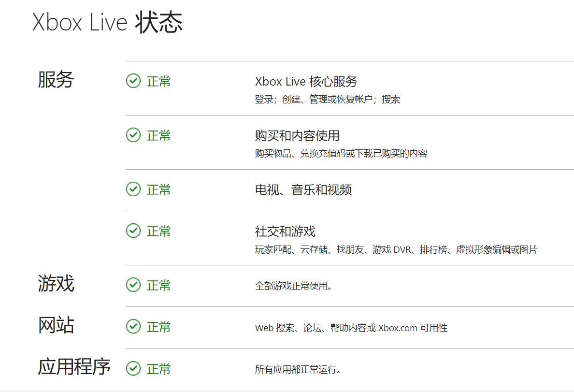The height and width of the screenshot is (392, 574).
Task: Click the 登录；创建、管理或恢复帐户；搜索 description
Action: point(327,99)
